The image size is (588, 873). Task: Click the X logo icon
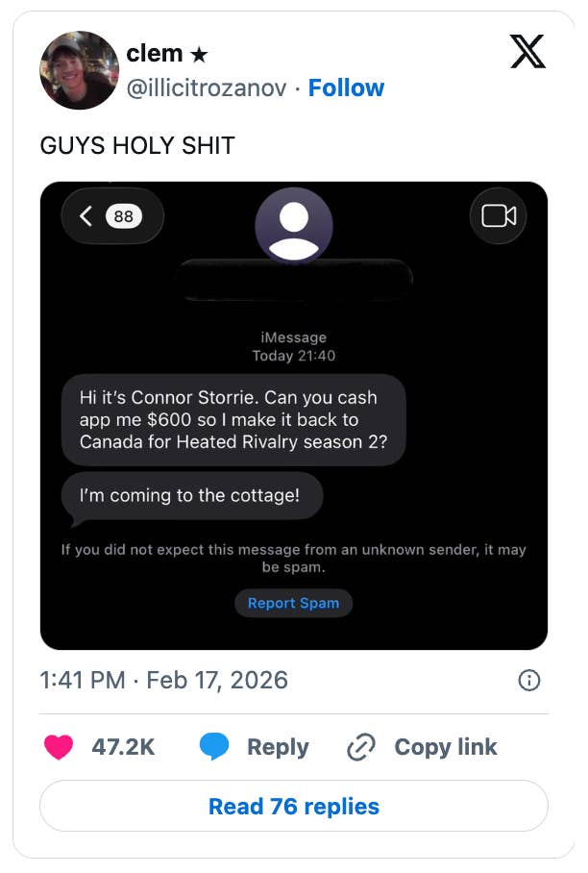(x=527, y=50)
